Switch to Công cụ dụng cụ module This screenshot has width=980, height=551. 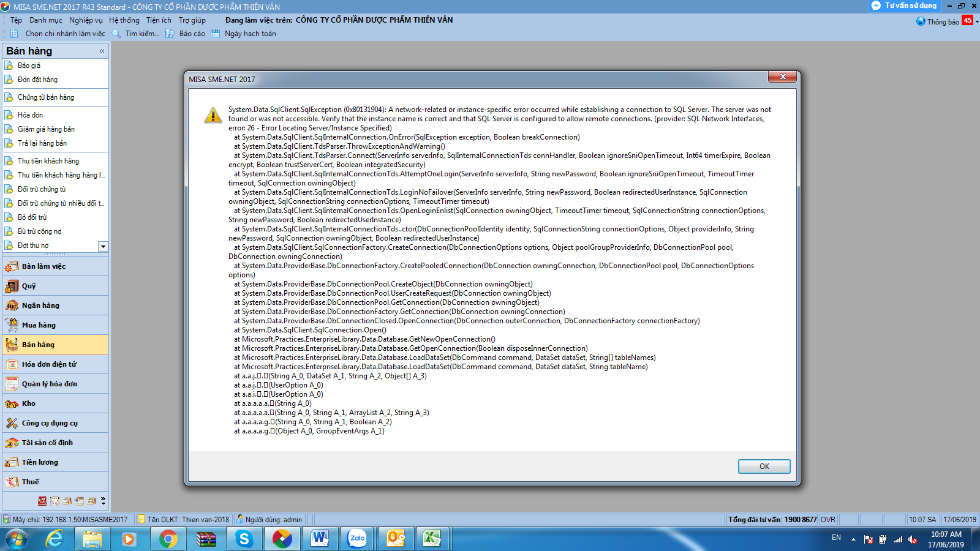coord(56,423)
